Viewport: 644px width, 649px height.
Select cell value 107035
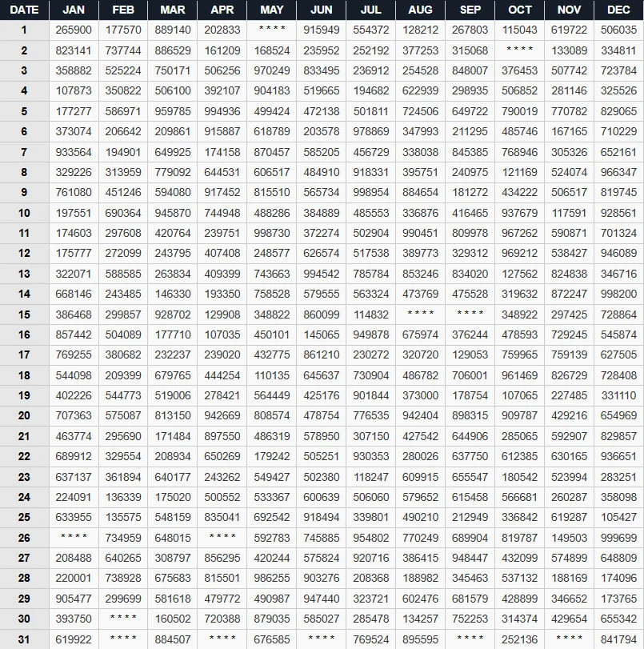pos(222,335)
